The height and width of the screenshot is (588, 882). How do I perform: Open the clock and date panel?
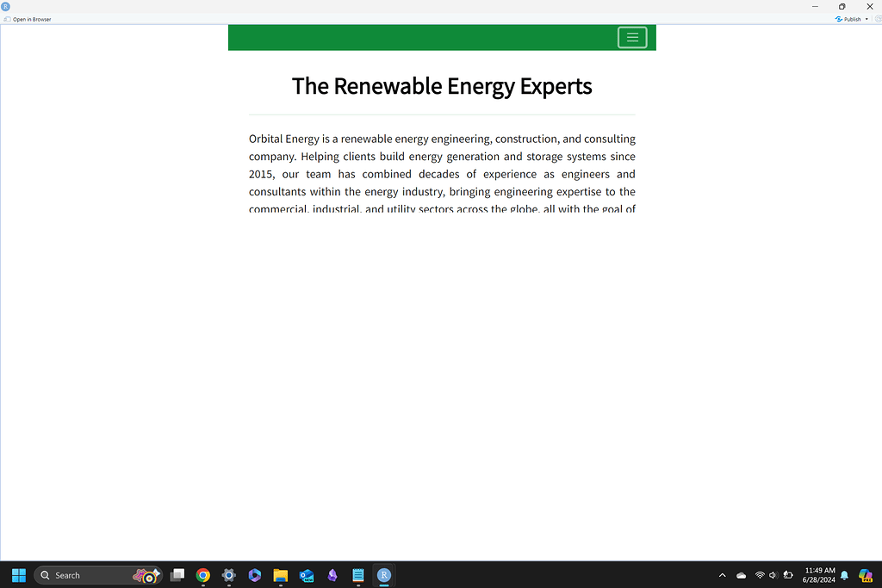point(819,575)
